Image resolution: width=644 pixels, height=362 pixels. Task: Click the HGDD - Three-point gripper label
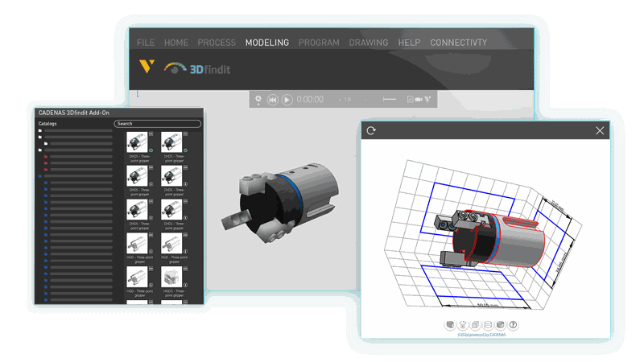[x=174, y=293]
